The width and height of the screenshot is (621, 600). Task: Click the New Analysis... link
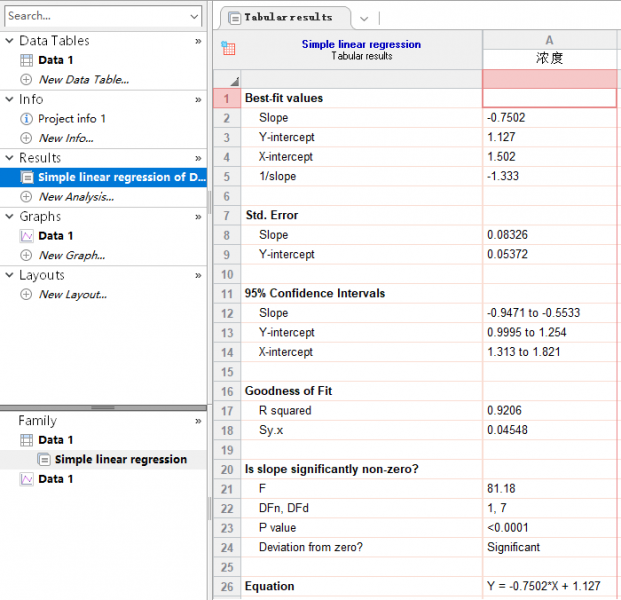tap(76, 197)
